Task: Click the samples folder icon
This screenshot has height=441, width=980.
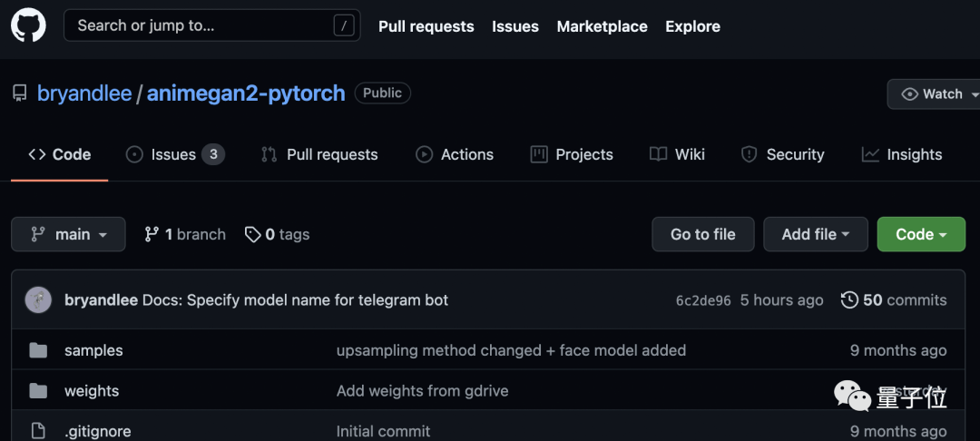Action: (38, 350)
